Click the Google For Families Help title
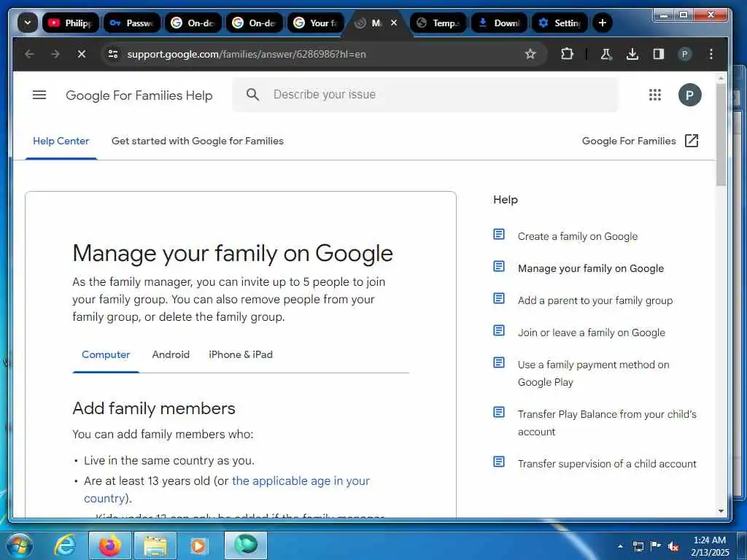747x560 pixels. tap(139, 96)
